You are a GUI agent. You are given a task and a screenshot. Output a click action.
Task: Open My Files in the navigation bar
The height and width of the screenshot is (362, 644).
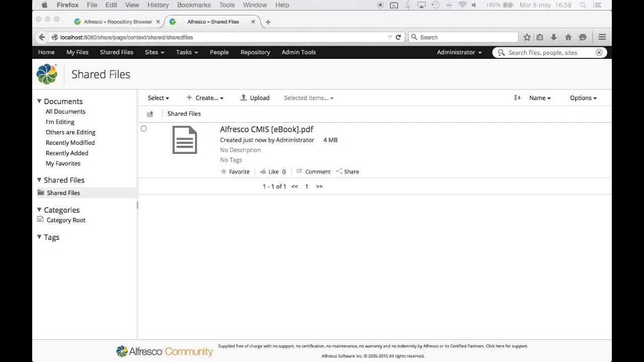point(77,52)
